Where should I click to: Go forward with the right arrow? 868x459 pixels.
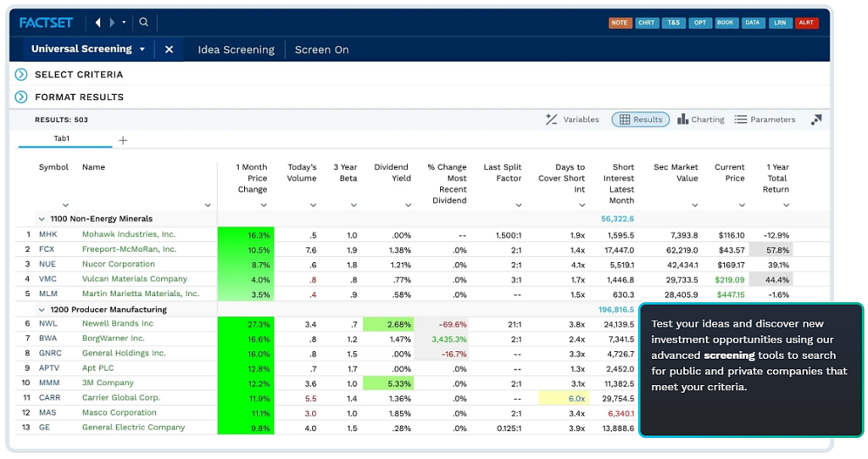(x=112, y=23)
